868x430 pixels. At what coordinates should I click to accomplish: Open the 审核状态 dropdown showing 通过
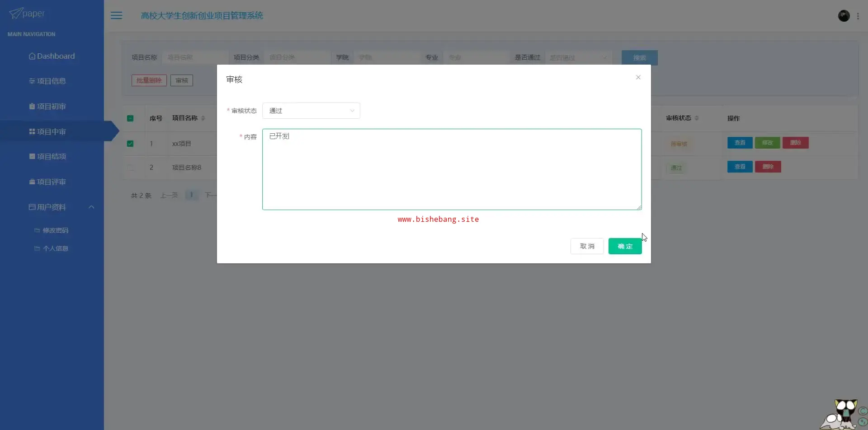click(311, 111)
